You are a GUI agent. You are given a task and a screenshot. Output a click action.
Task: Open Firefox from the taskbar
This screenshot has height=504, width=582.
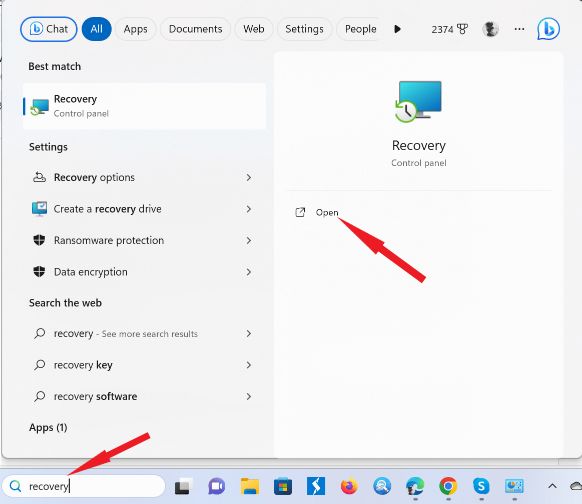click(x=349, y=486)
